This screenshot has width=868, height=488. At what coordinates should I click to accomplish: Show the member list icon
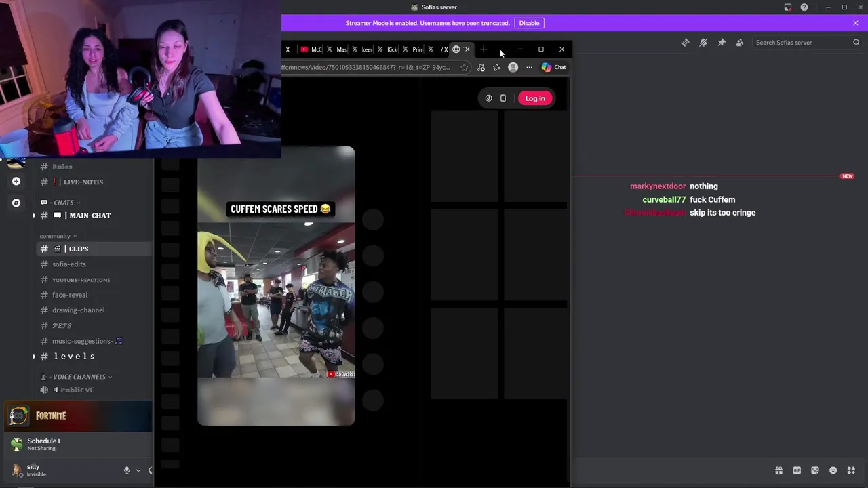point(739,43)
